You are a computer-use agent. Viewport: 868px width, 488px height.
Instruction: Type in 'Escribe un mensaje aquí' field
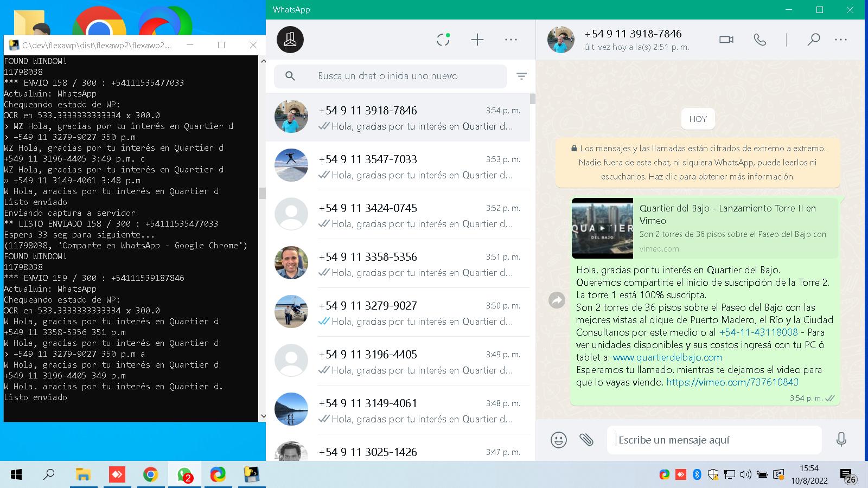pyautogui.click(x=714, y=440)
